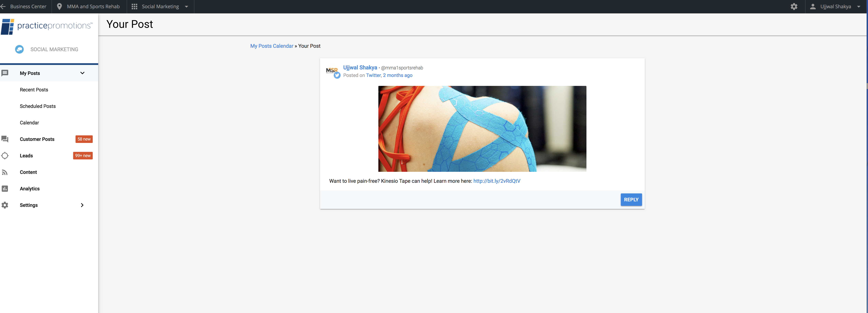
Task: Click the Your Post page title
Action: point(129,24)
